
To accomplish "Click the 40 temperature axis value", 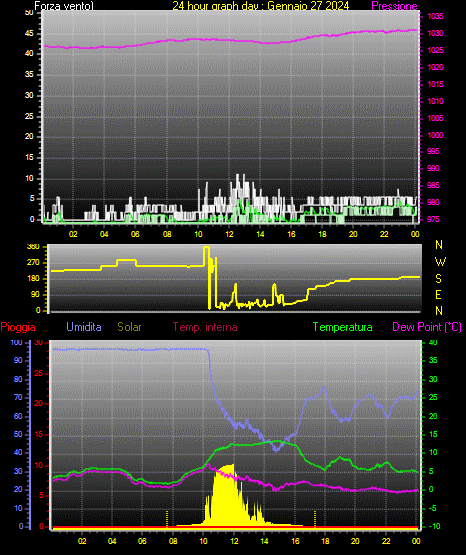I will 433,342.
